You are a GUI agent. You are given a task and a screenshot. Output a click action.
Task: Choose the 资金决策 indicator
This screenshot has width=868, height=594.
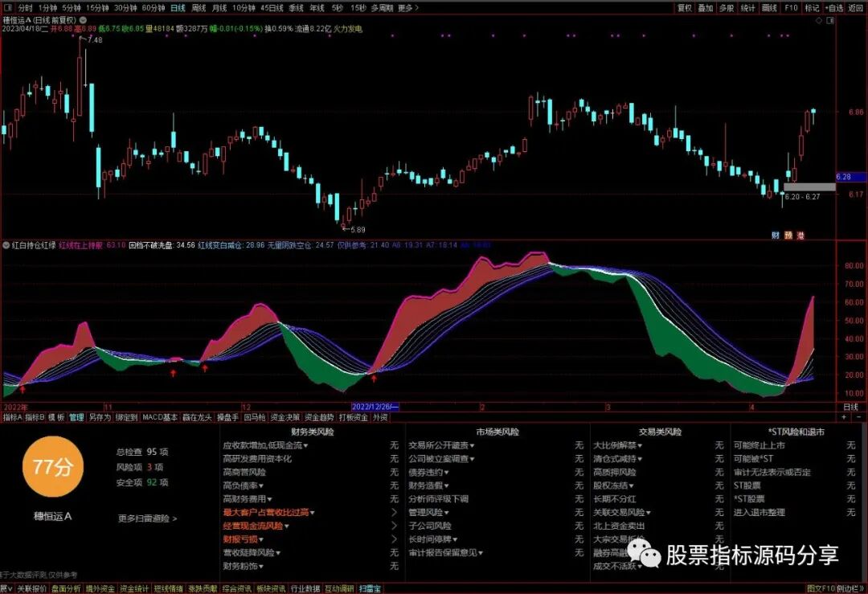(x=285, y=417)
